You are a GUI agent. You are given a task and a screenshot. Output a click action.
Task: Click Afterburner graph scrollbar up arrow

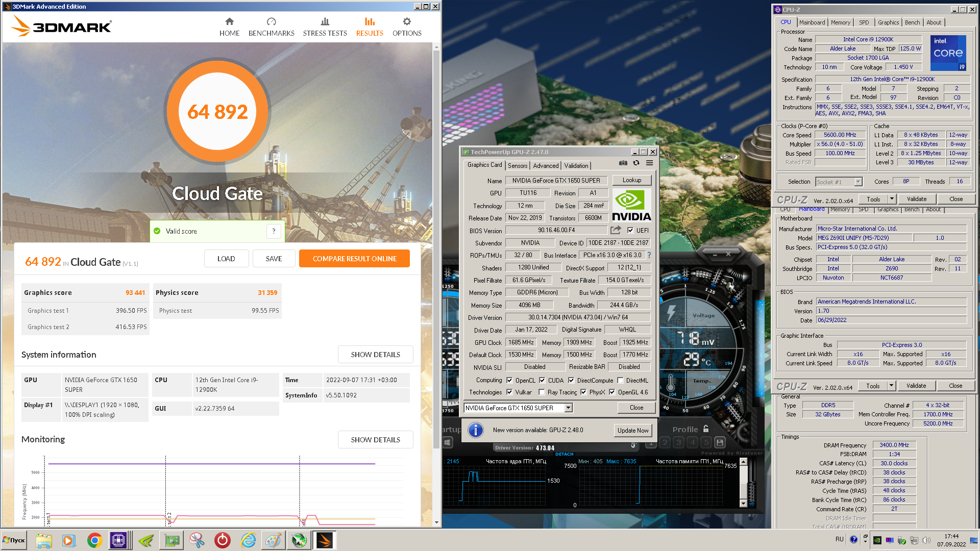point(743,462)
